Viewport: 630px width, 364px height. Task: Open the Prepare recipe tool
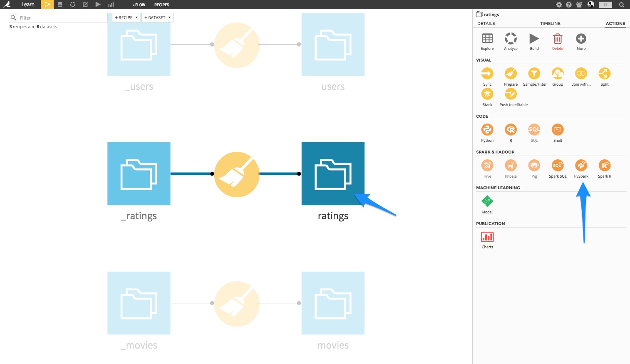(511, 77)
